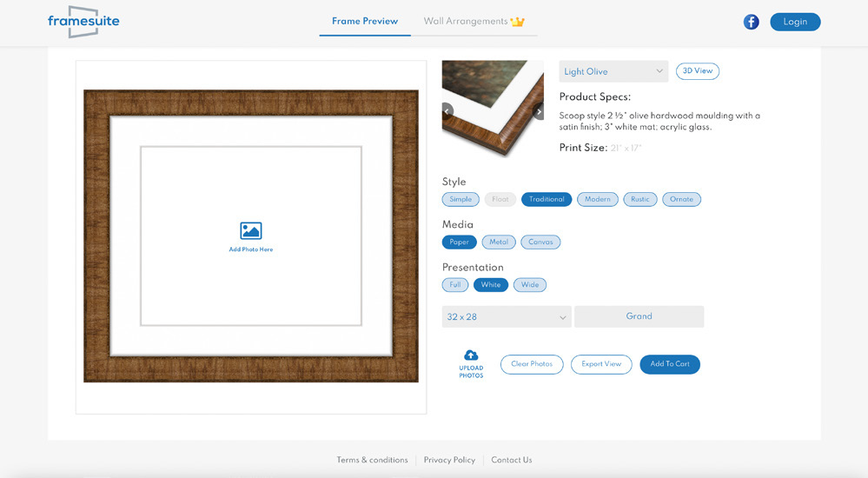
Task: Click the framesuite logo
Action: (83, 22)
